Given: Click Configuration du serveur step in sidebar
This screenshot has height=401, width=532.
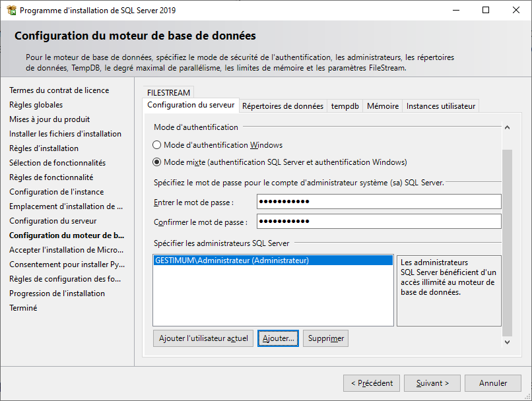Looking at the screenshot, I should (x=53, y=221).
